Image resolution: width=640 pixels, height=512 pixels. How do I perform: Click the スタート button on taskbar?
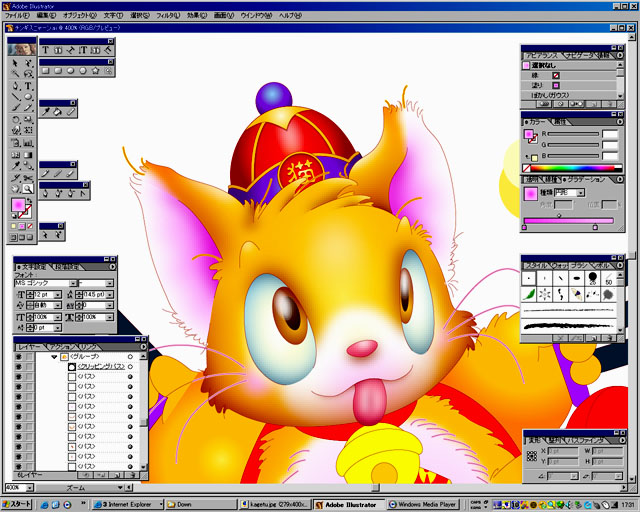(17, 504)
